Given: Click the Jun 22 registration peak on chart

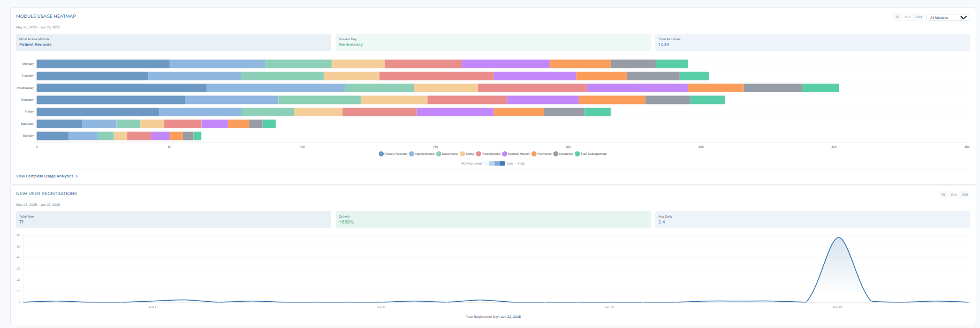Looking at the screenshot, I should [838, 238].
